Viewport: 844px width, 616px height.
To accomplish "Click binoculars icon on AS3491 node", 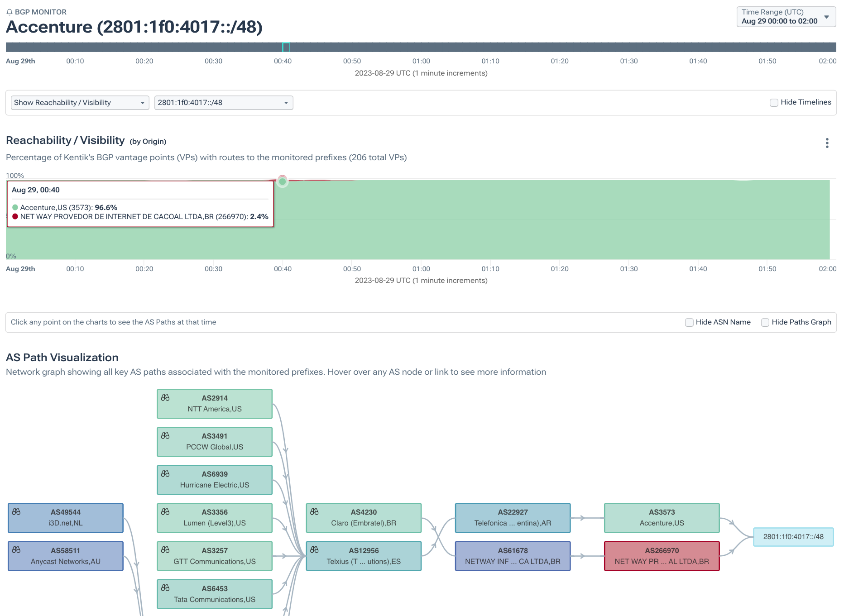I will (x=165, y=435).
